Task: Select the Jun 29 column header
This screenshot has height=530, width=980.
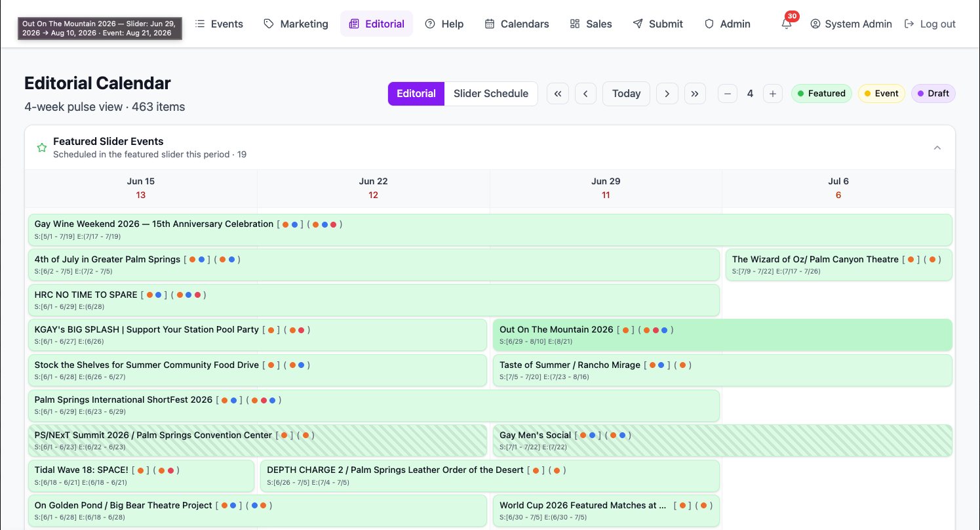Action: point(606,188)
